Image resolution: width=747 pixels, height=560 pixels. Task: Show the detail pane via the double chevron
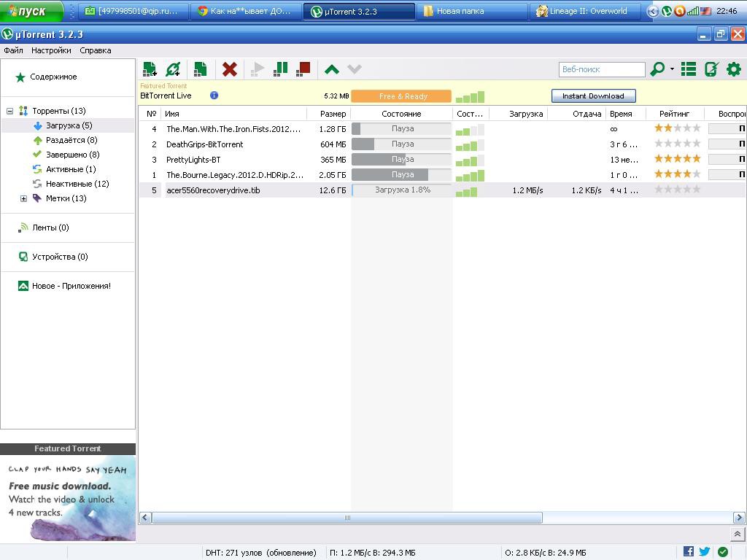(x=737, y=534)
